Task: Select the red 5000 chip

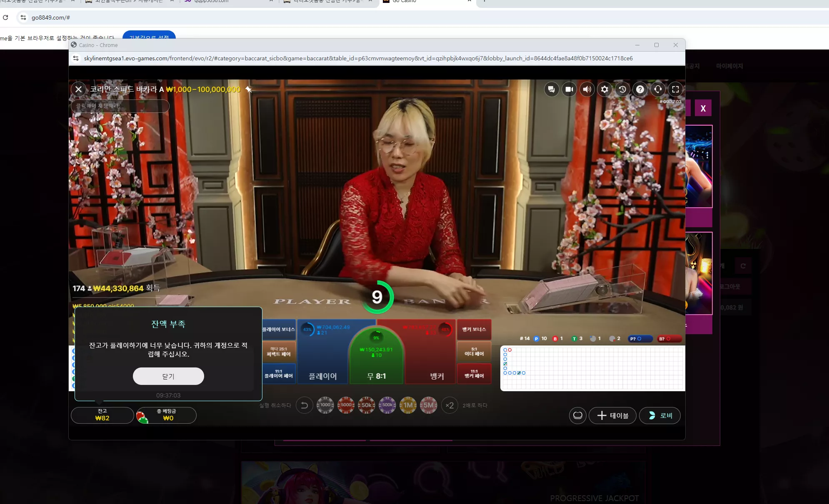Action: click(x=346, y=405)
